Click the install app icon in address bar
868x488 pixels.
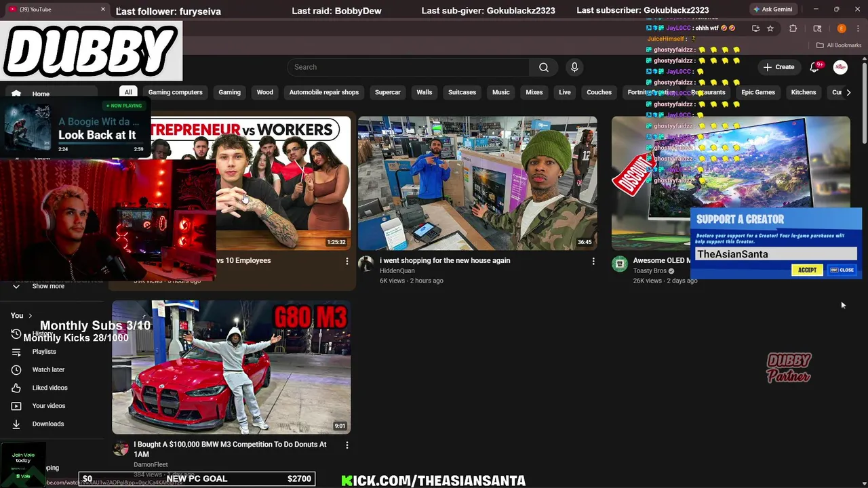[755, 28]
